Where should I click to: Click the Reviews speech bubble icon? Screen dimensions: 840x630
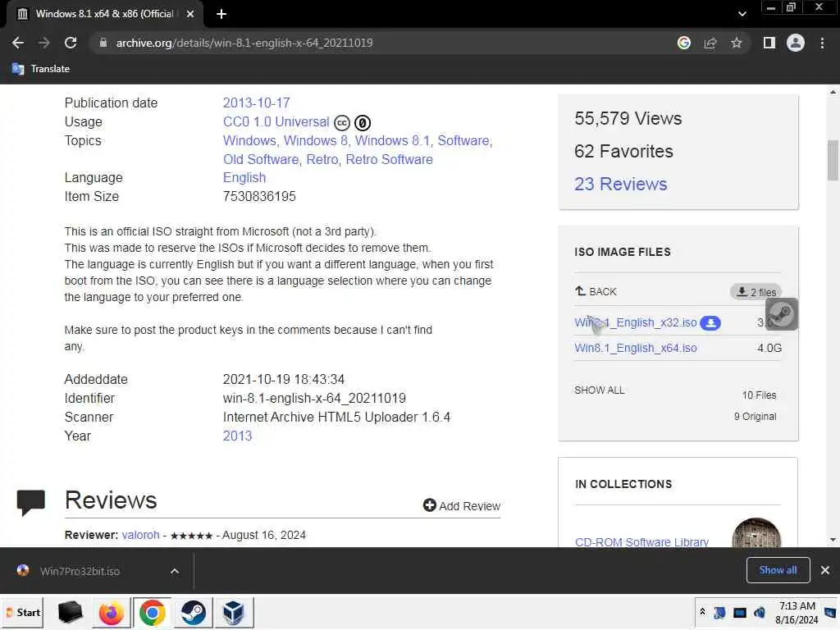(31, 503)
